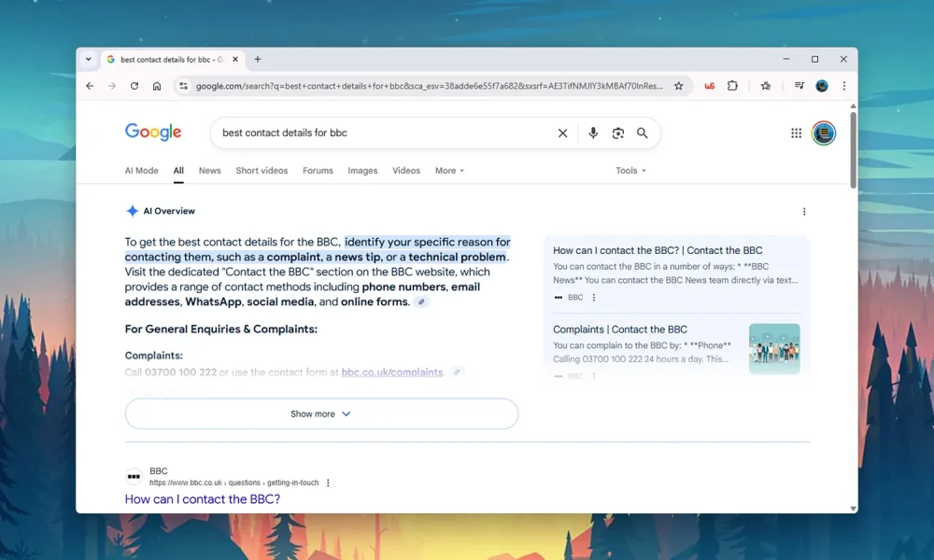Follow the bbc.co.uk/complaints link

(392, 372)
